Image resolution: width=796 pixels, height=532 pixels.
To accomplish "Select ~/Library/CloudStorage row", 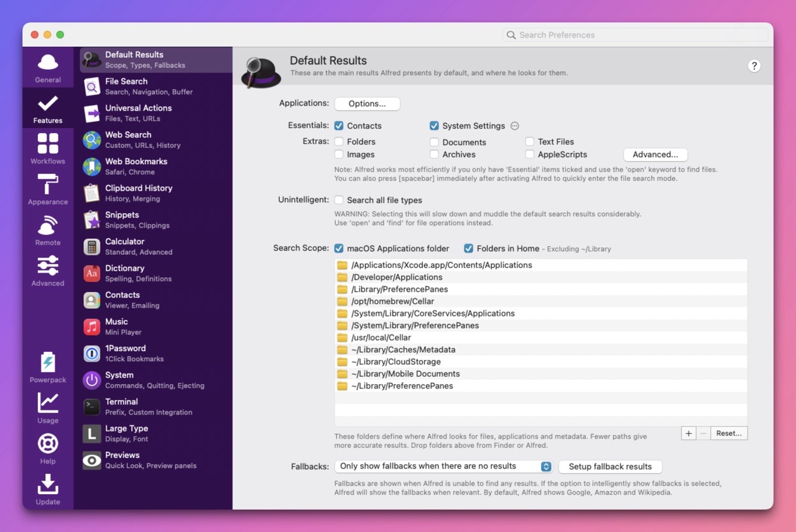I will (540, 362).
